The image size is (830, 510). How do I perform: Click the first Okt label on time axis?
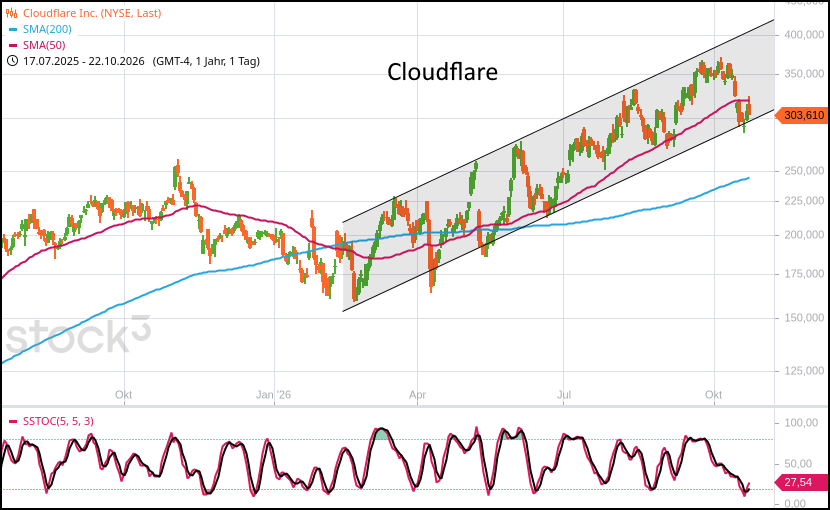123,395
